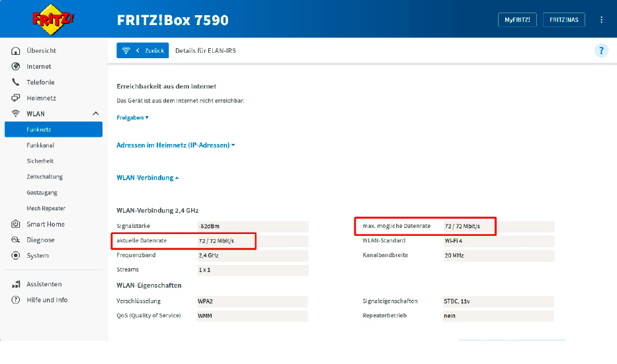Open the help question mark button
The image size is (617, 364).
coord(601,50)
